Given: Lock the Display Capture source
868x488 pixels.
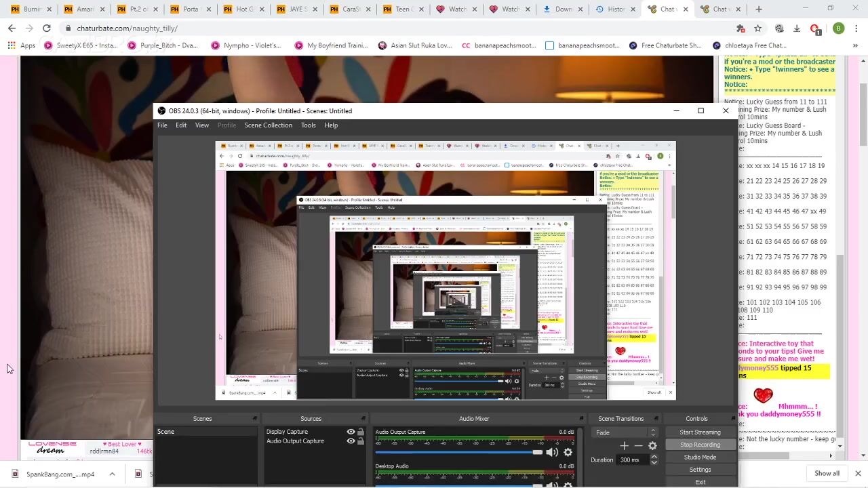Looking at the screenshot, I should [x=361, y=432].
